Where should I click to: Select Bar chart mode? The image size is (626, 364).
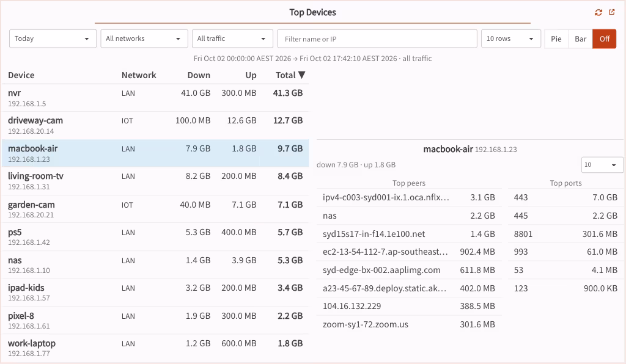pyautogui.click(x=581, y=38)
